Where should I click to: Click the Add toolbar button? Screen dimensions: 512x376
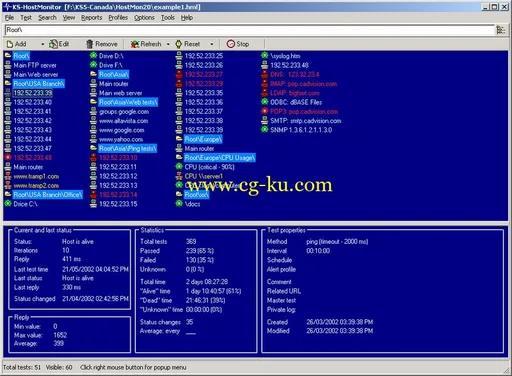pos(17,44)
